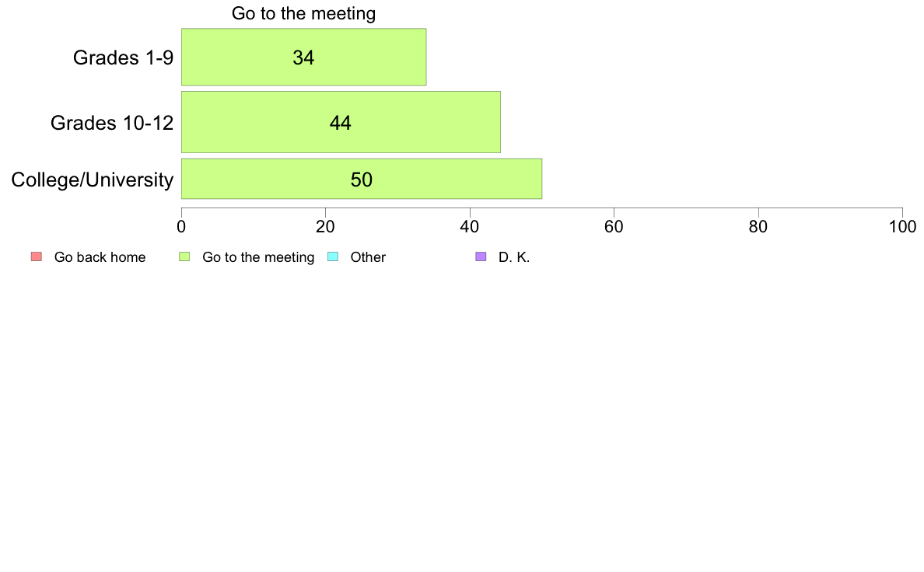This screenshot has height=572, width=924.
Task: Click the College/University axis label
Action: coord(93,180)
